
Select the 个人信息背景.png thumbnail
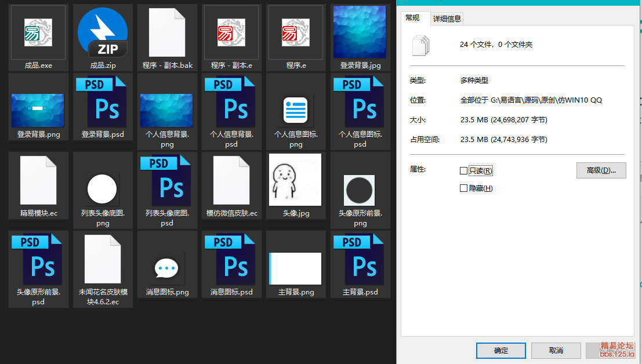(167, 110)
